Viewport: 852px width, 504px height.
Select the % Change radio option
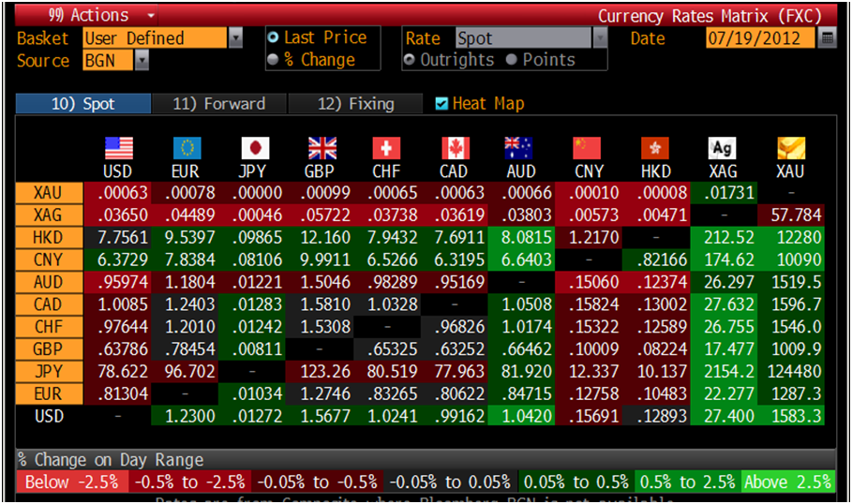(274, 60)
